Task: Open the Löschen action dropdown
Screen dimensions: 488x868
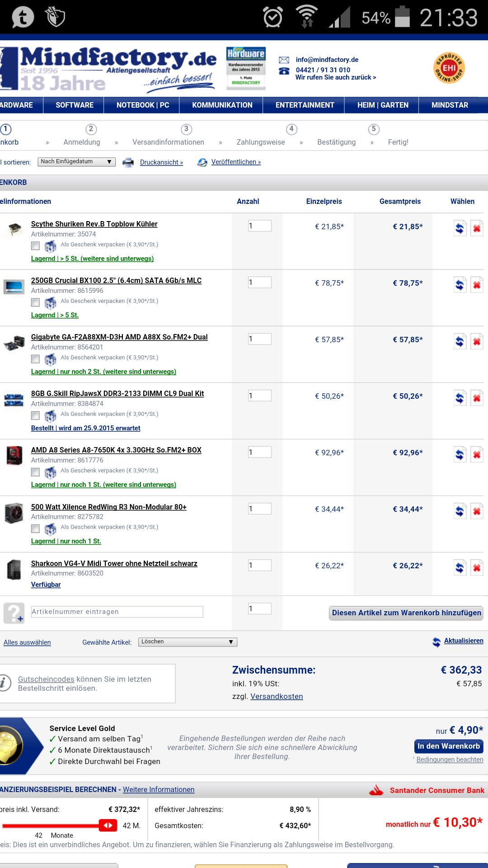Action: [188, 642]
